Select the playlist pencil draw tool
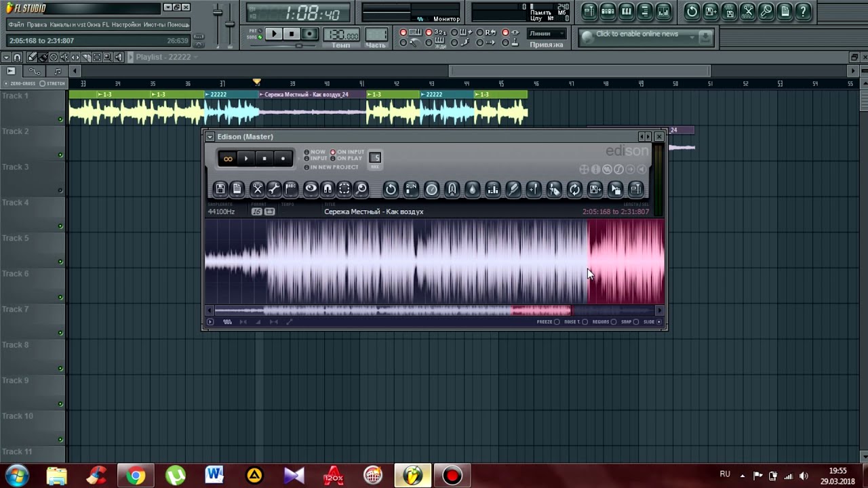The image size is (868, 488). (32, 57)
